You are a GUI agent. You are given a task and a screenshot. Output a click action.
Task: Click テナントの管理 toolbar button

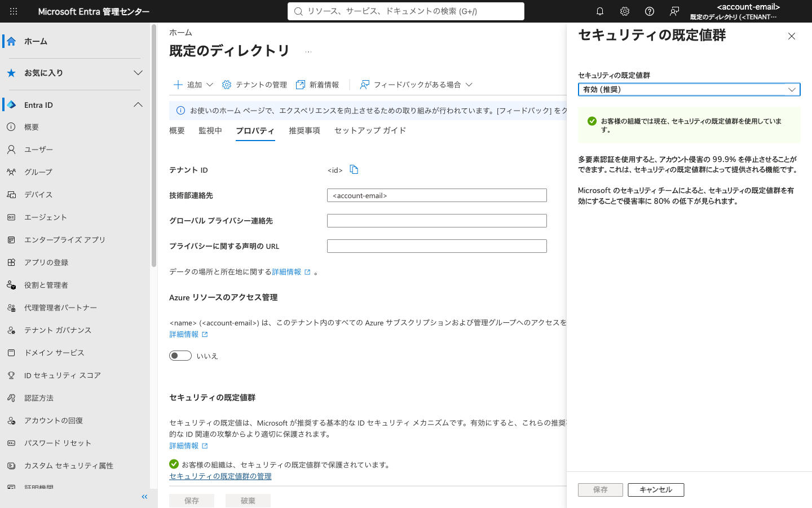point(254,85)
